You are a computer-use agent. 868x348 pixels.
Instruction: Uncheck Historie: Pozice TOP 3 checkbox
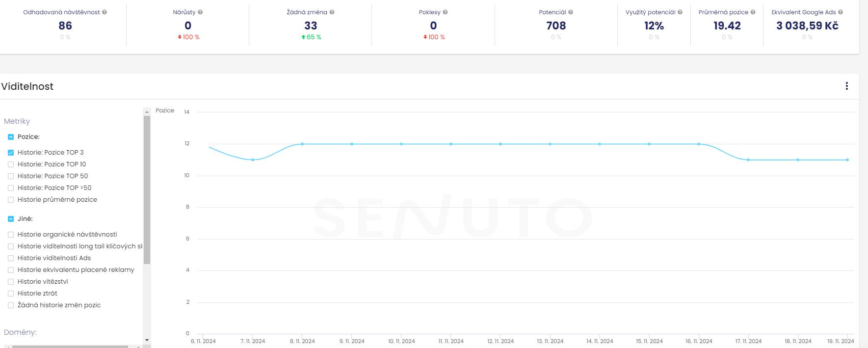(x=11, y=153)
